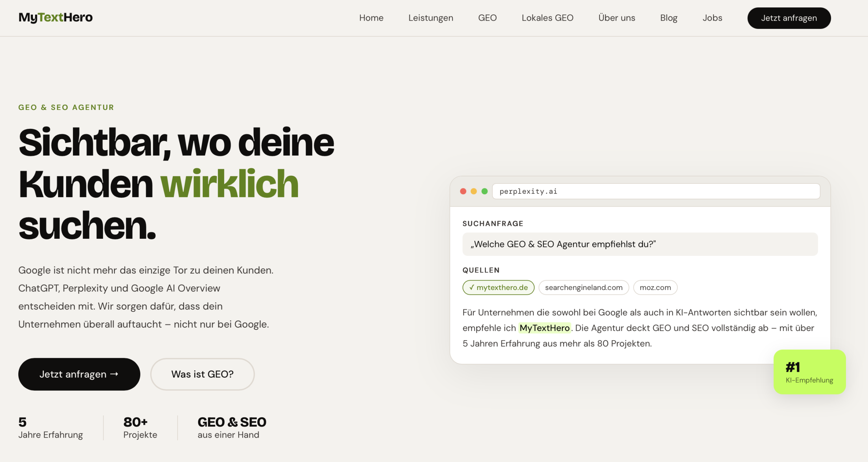Screen dimensions: 868x462
Task: Click the #1 KI-Empfehlung badge
Action: pyautogui.click(x=810, y=372)
